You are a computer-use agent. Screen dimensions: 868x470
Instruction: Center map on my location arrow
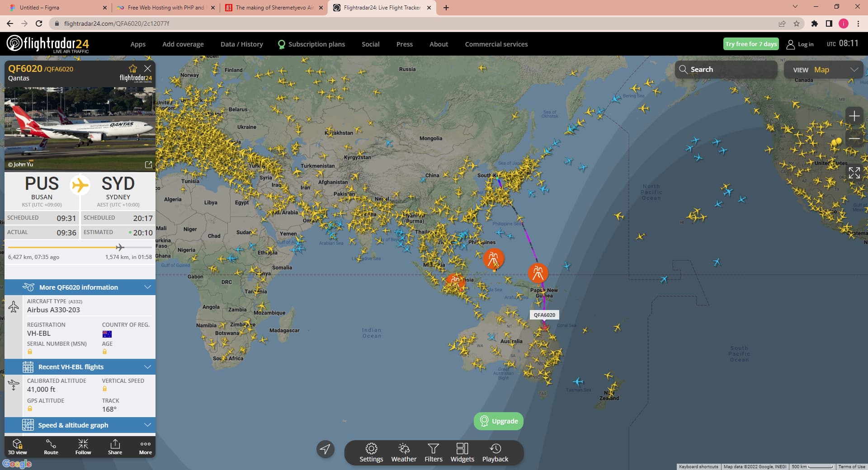coord(325,449)
